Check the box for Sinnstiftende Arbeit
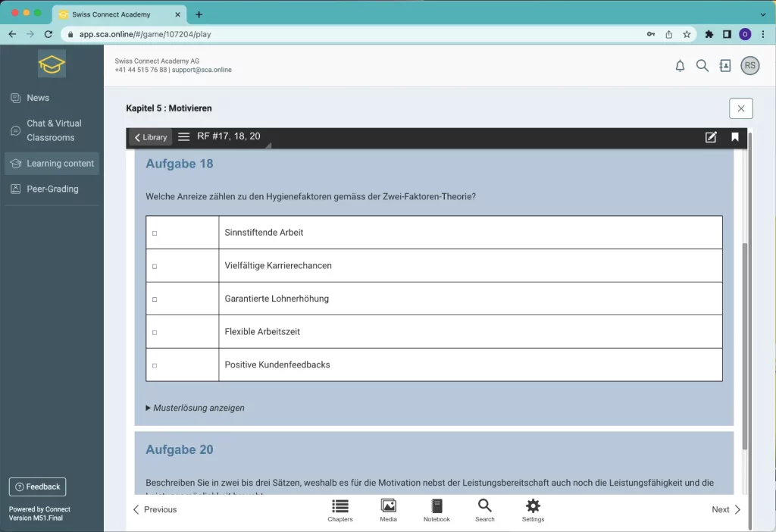The height and width of the screenshot is (532, 776). [x=155, y=233]
